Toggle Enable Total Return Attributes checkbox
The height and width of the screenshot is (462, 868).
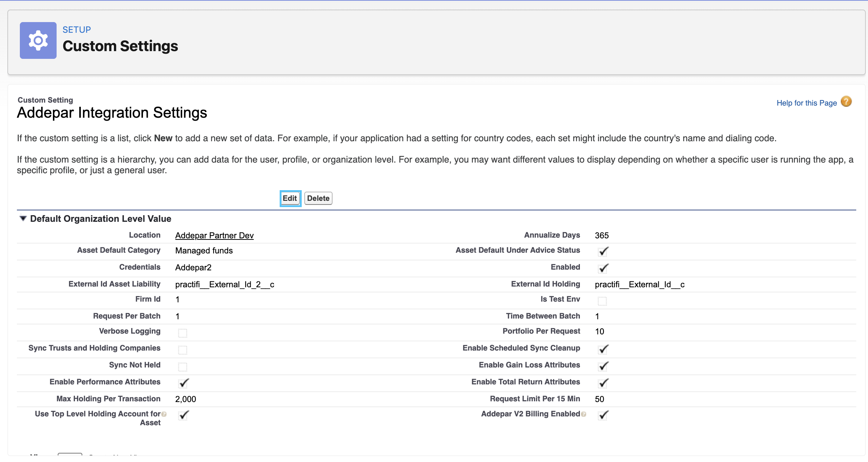(x=603, y=383)
